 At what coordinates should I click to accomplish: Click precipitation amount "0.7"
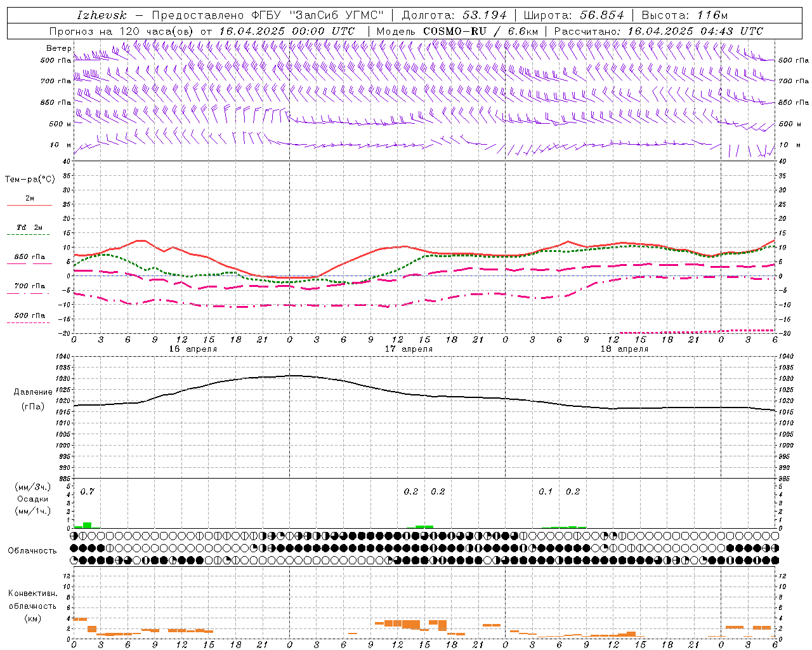(x=87, y=491)
